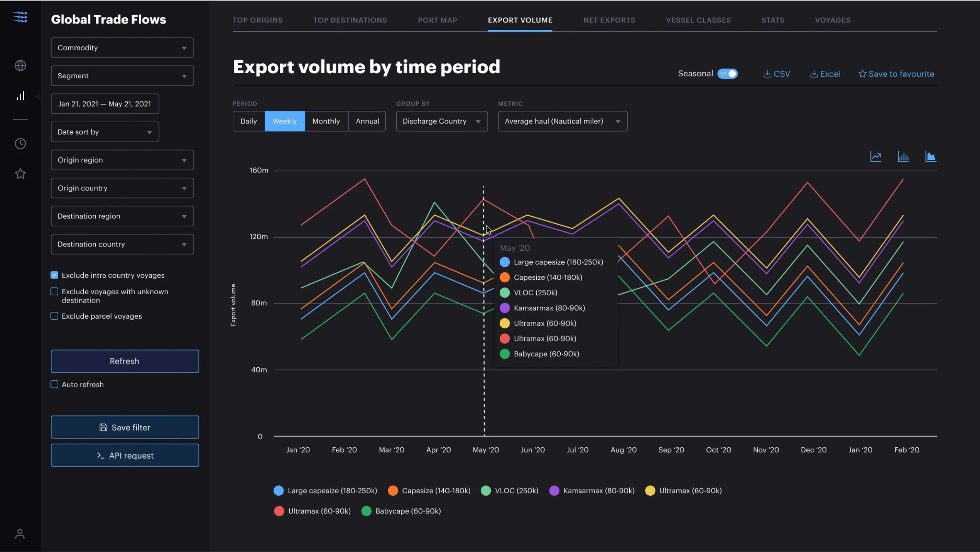Select the Monthly period option
The width and height of the screenshot is (980, 552).
326,121
